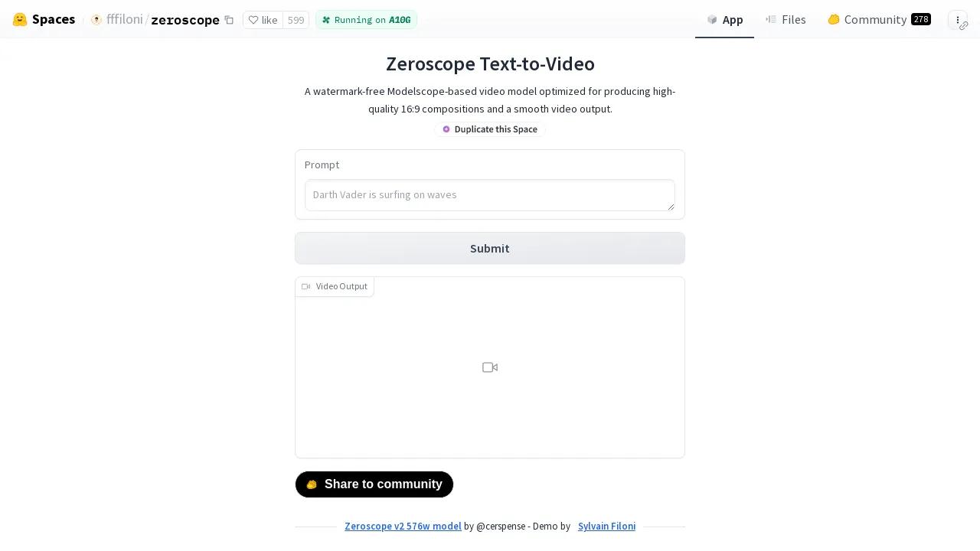Click the Video Output label icon
The width and height of the screenshot is (980, 551).
(306, 286)
